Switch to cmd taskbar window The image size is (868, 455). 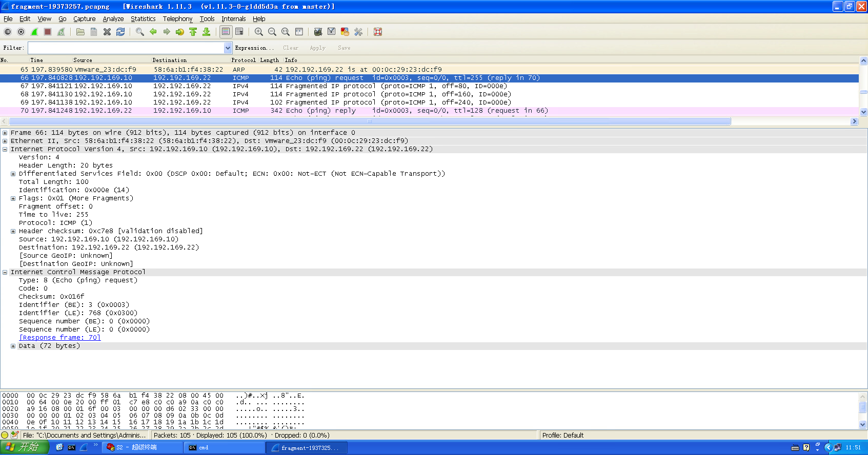coord(224,447)
